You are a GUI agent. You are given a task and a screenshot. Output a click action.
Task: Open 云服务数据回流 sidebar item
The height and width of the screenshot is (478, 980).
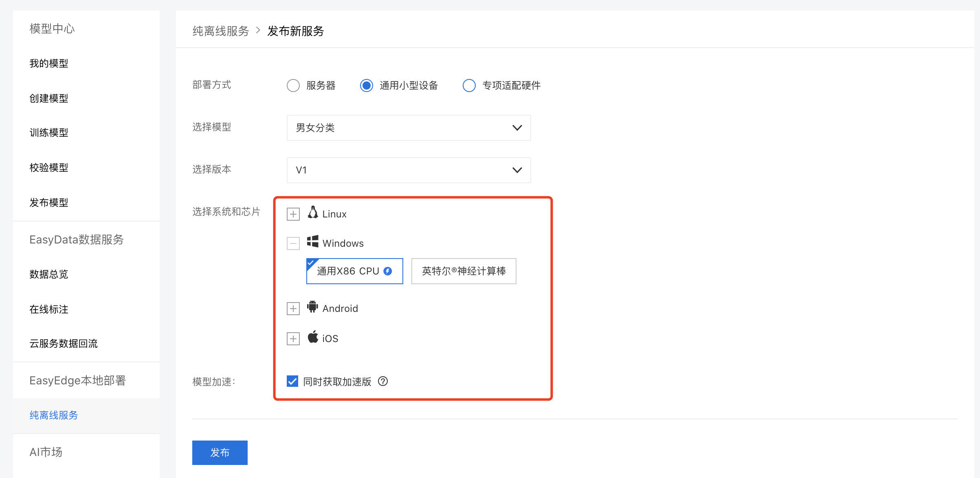(64, 344)
